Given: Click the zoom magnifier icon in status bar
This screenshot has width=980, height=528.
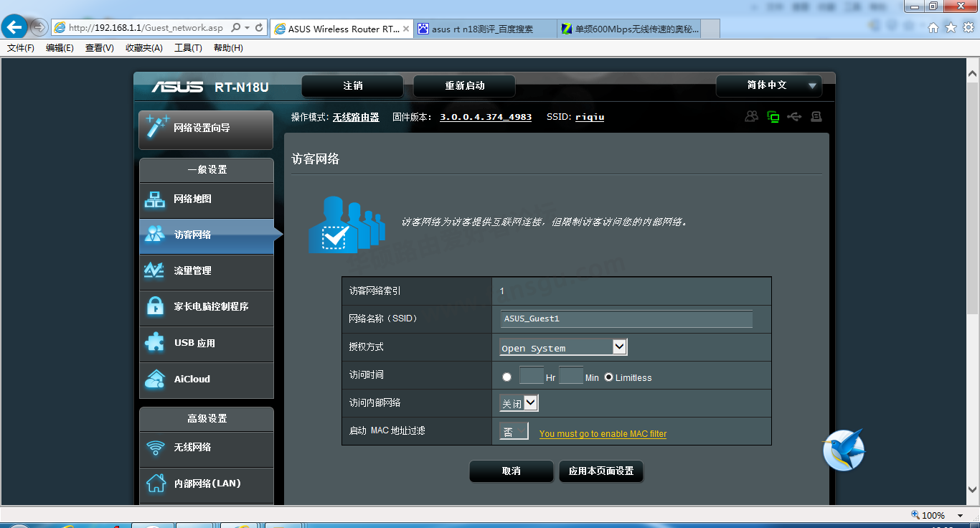Looking at the screenshot, I should click(915, 515).
